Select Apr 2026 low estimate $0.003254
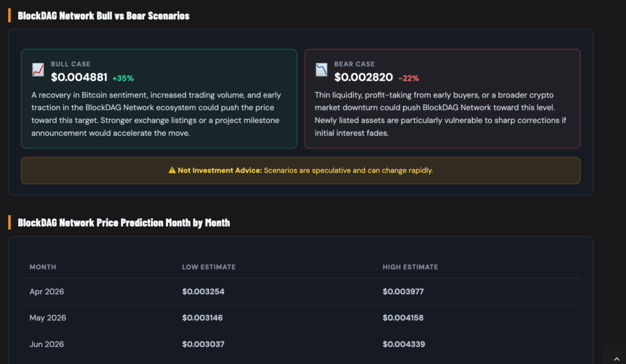Viewport: 626px width, 364px height. click(x=203, y=291)
